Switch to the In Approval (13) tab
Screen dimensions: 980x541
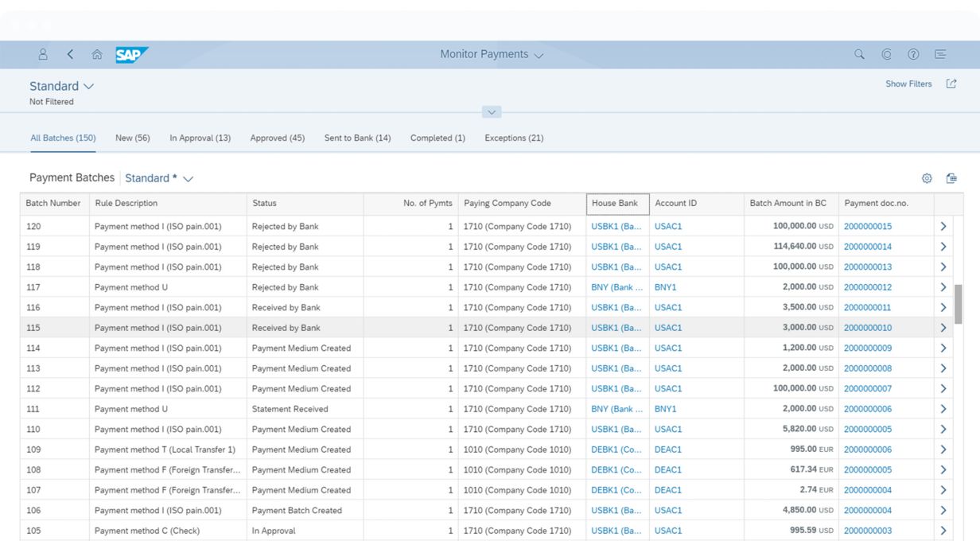(200, 138)
